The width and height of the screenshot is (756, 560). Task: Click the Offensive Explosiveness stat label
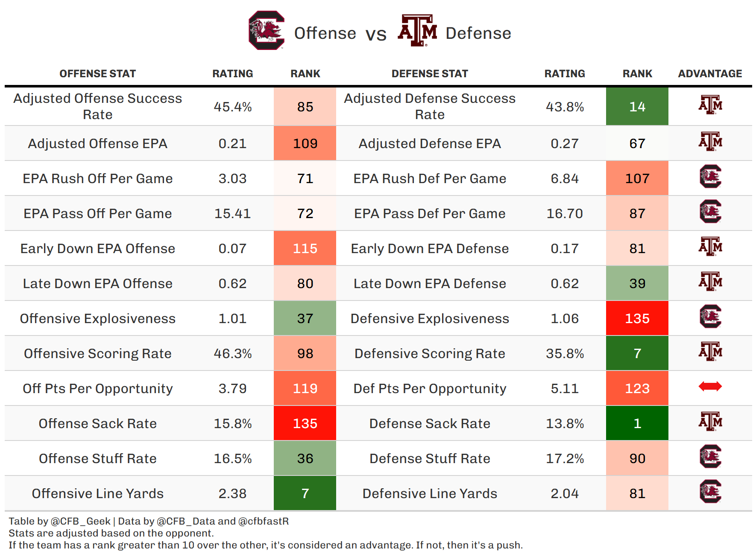[97, 319]
